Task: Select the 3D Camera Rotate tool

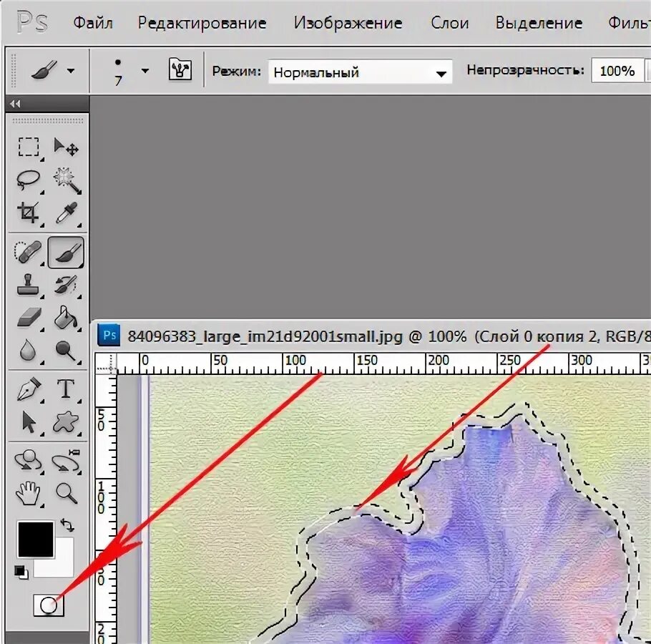Action: (66, 462)
